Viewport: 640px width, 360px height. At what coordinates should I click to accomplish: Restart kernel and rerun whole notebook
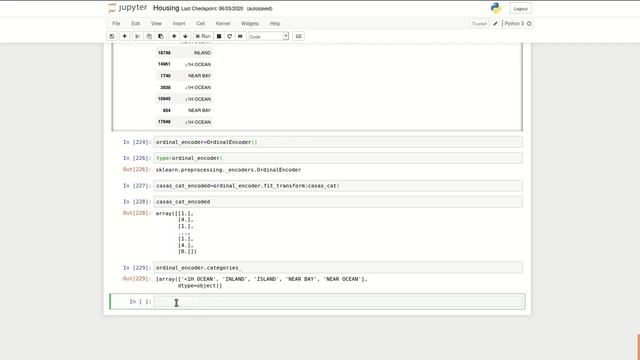pos(240,36)
